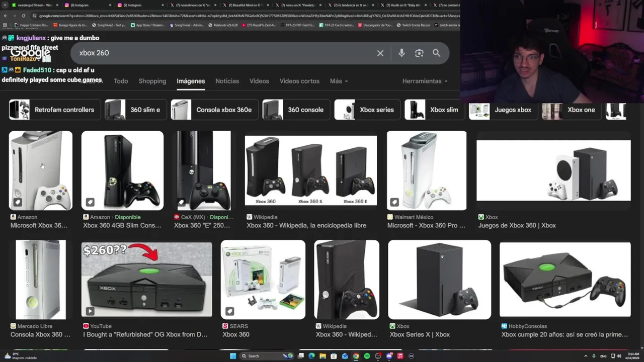Open the SEARS Xbox 360 bundle image
Screen dimensions: 644x362
click(263, 280)
